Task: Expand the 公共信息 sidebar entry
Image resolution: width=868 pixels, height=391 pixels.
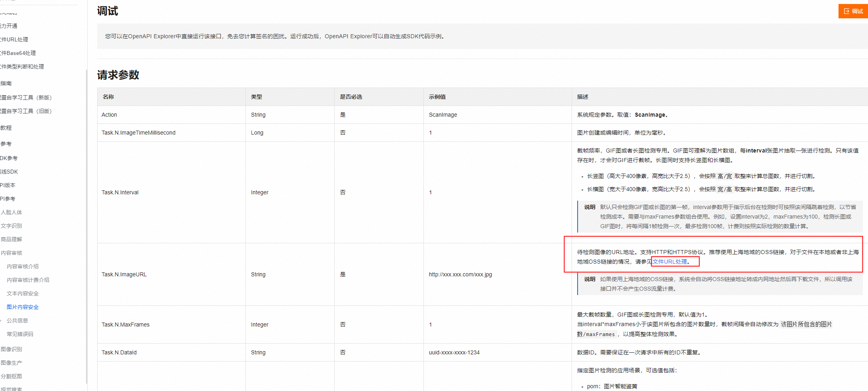Action: (x=17, y=321)
